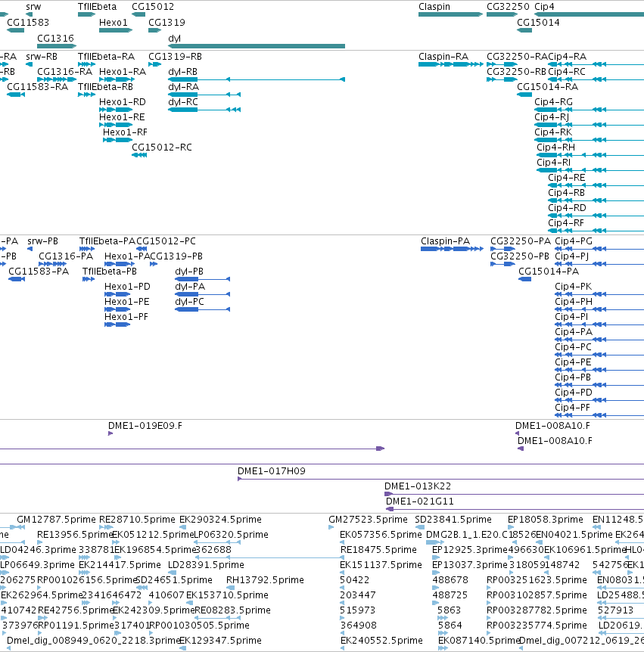The height and width of the screenshot is (652, 644).
Task: Select EST entry 527913
Action: (616, 610)
